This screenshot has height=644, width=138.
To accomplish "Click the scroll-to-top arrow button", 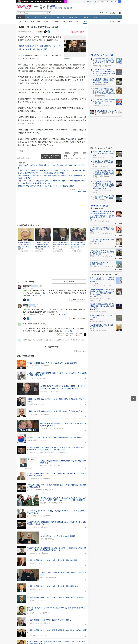I will [133, 398].
